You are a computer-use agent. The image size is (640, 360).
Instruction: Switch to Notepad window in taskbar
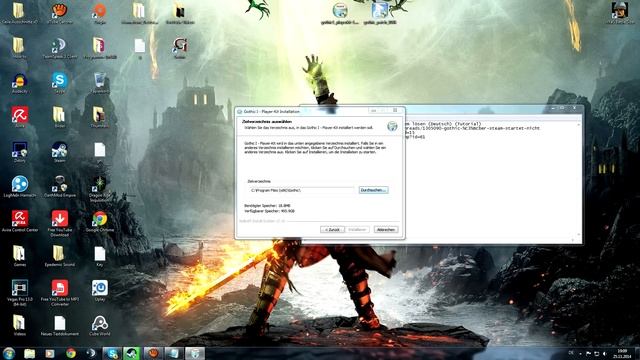[174, 353]
